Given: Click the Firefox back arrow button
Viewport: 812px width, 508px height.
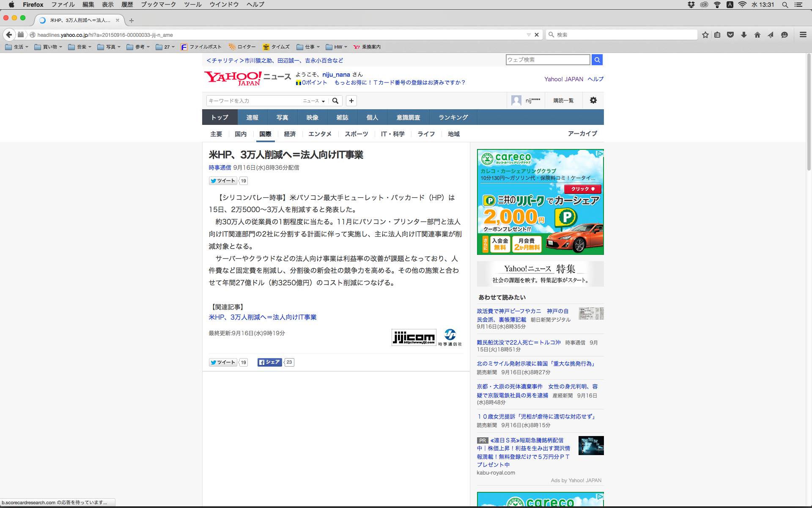Looking at the screenshot, I should click(x=9, y=35).
